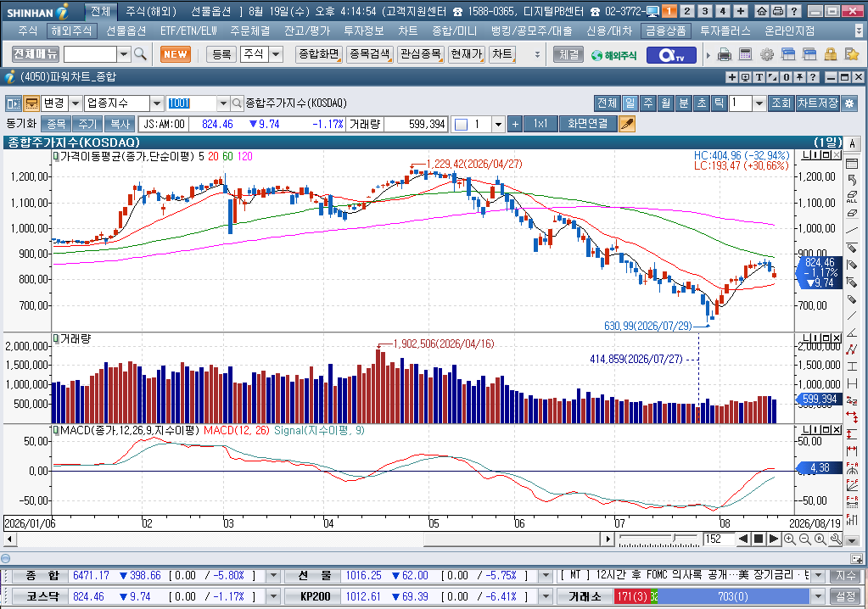868x609 pixels.
Task: Click the 전체메뉴 button
Action: (36, 54)
